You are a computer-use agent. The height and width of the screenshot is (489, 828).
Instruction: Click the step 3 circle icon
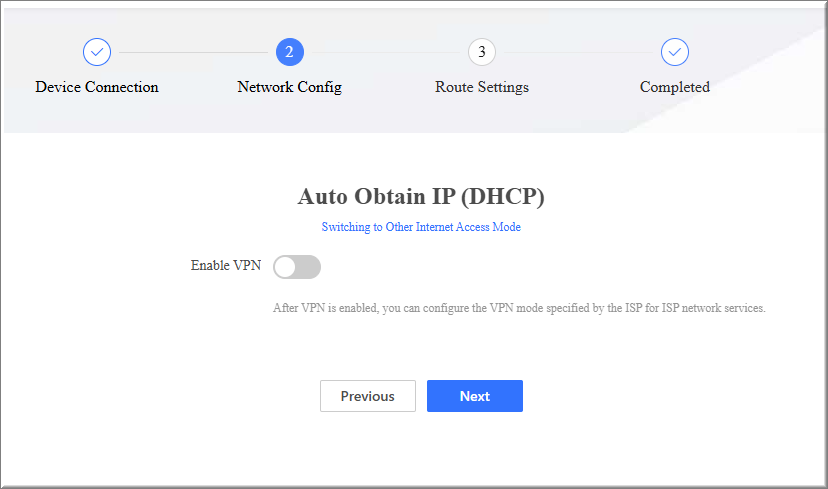tap(482, 52)
